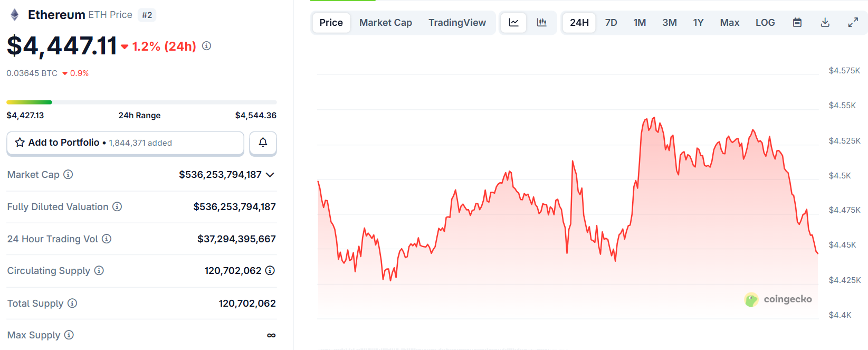Click the Ethereum name heading
The width and height of the screenshot is (868, 350).
pos(56,15)
